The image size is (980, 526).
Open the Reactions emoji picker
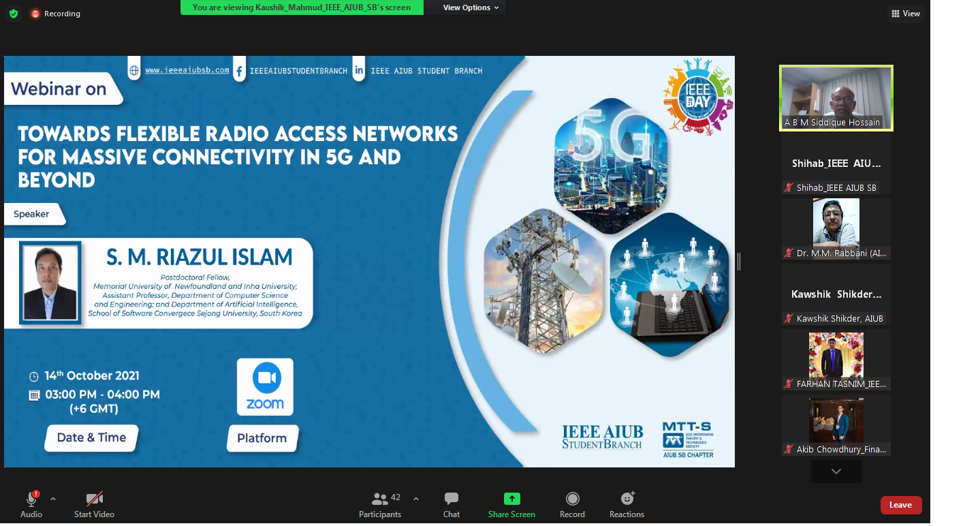click(627, 499)
